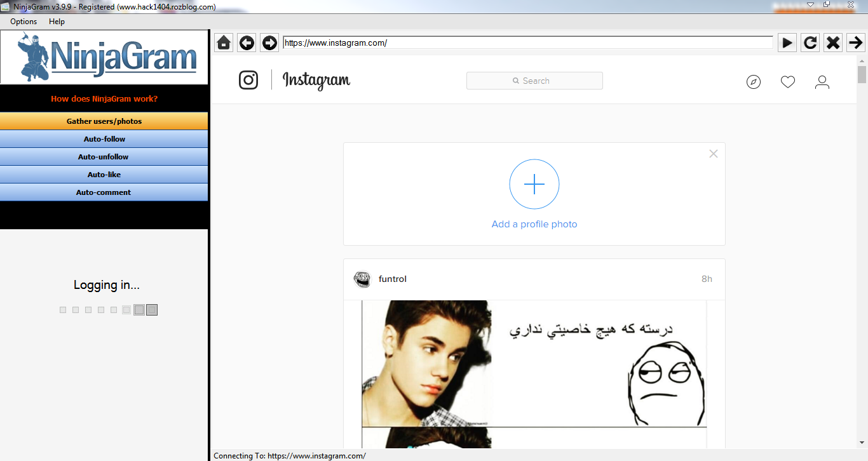868x461 pixels.
Task: Click the Instagram wordmark
Action: [x=316, y=81]
